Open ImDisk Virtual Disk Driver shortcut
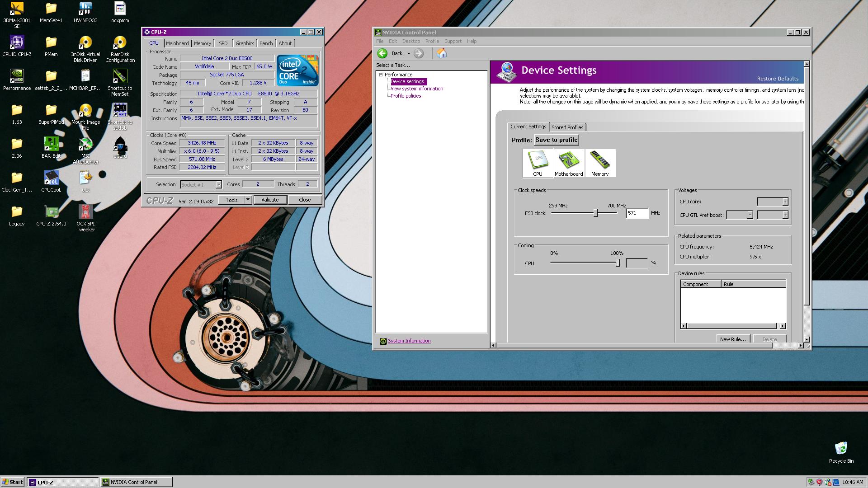This screenshot has width=868, height=488. tap(85, 49)
